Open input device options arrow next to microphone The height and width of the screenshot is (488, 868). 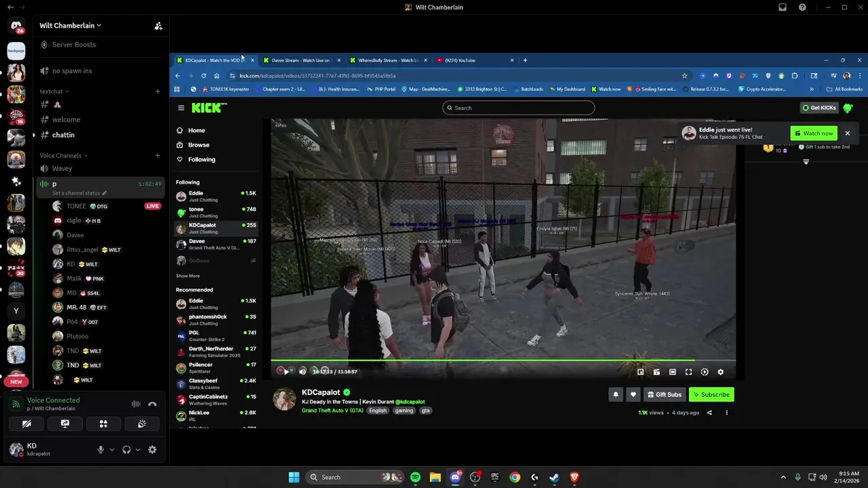coord(112,449)
